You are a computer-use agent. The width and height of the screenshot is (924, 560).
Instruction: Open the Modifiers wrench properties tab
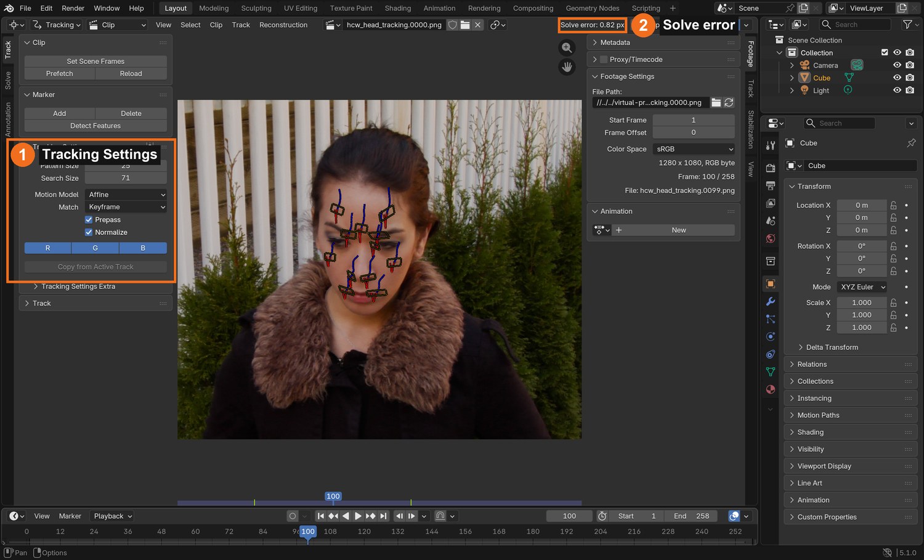(x=770, y=301)
